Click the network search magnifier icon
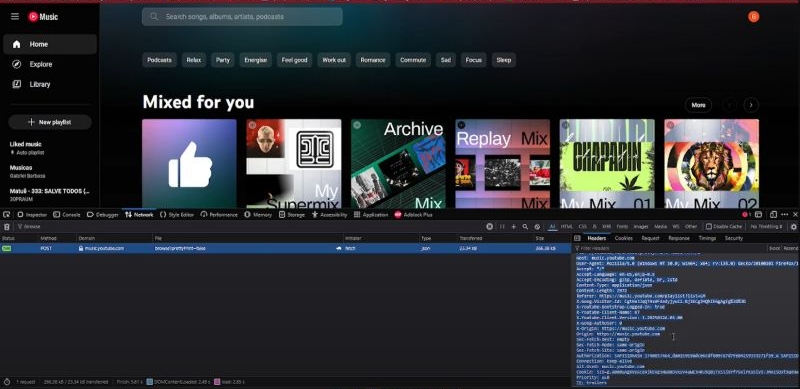This screenshot has width=800, height=389. (525, 227)
